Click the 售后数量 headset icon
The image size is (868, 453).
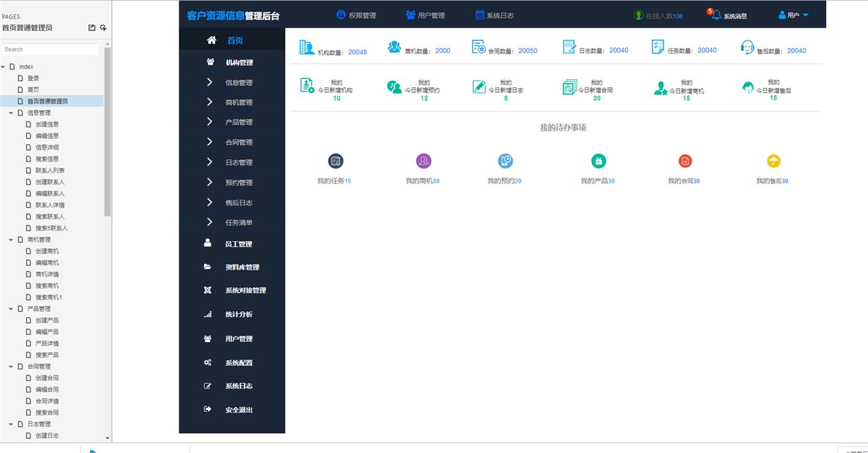pyautogui.click(x=747, y=47)
